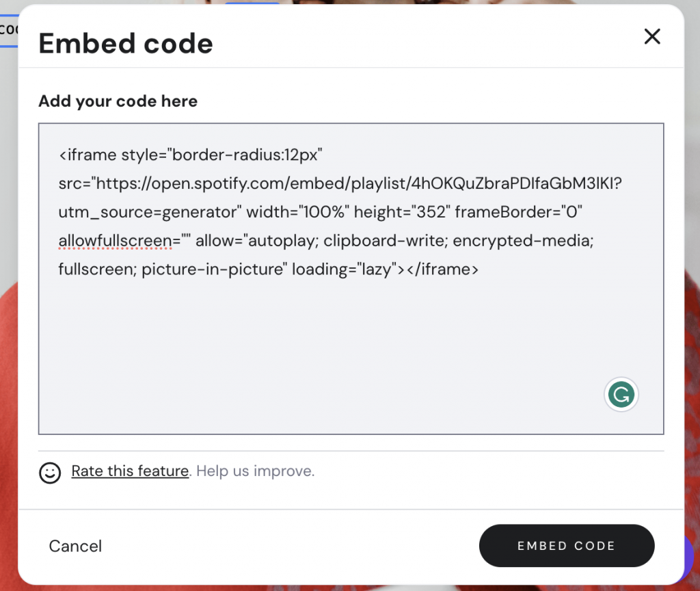This screenshot has height=591, width=700.
Task: Click the Grammarly logo in the text area
Action: [621, 394]
